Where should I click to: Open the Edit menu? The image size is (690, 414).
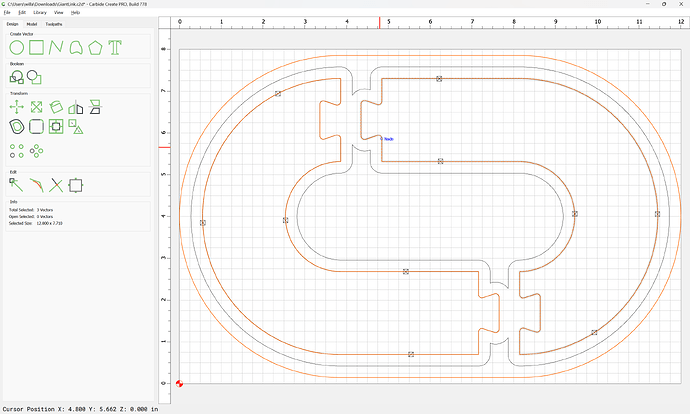tap(22, 12)
